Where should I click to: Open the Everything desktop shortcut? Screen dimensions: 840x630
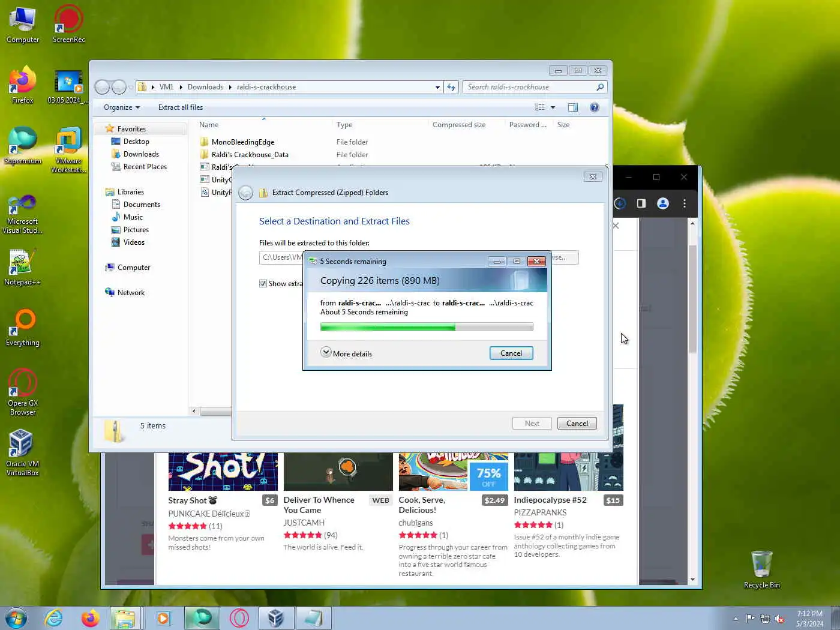coord(22,328)
